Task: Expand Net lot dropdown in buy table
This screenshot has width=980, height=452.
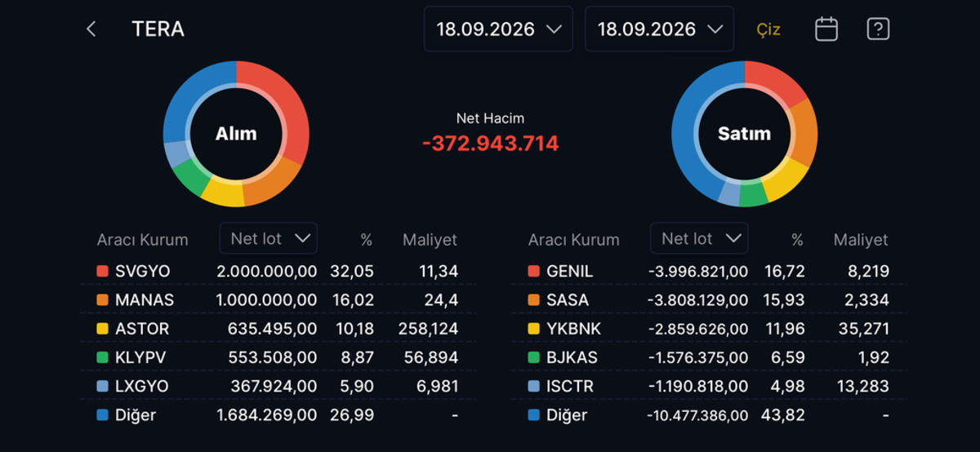Action: tap(269, 238)
